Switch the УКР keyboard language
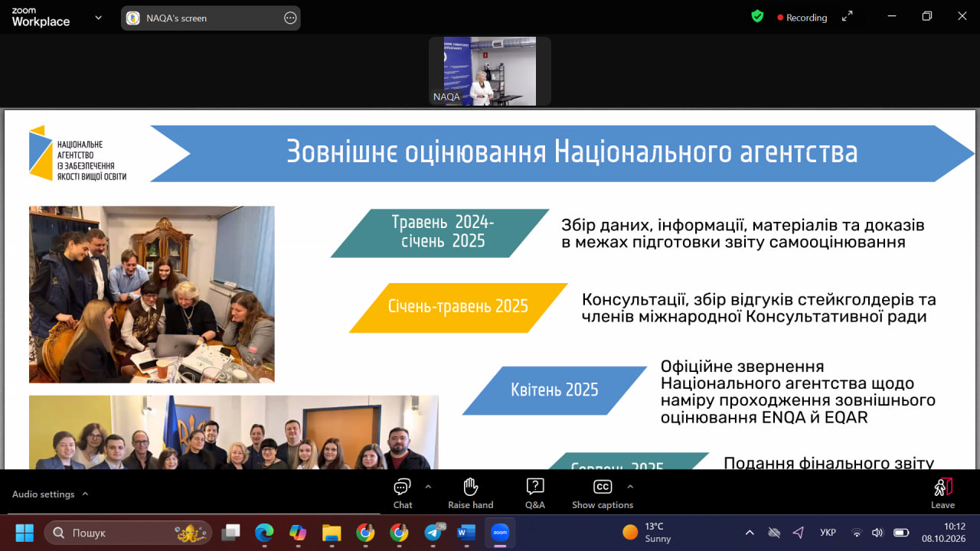This screenshot has height=551, width=980. click(828, 533)
